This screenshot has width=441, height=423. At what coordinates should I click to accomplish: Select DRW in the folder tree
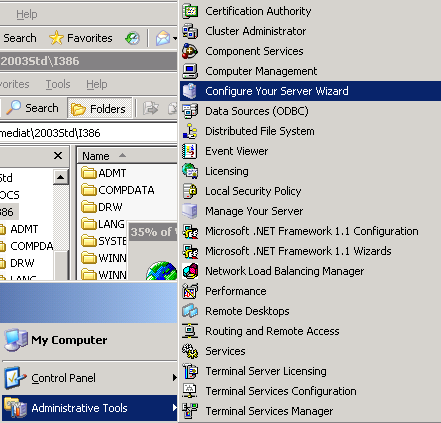(x=22, y=263)
